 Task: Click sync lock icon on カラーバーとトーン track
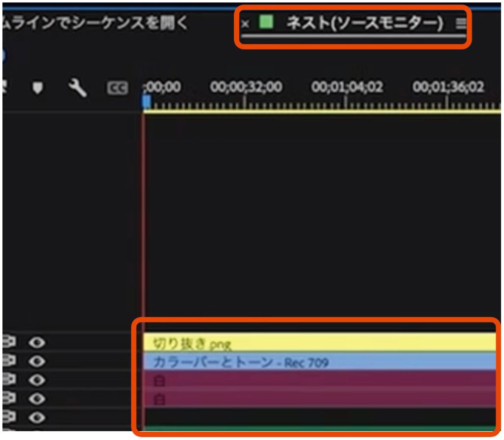point(8,361)
